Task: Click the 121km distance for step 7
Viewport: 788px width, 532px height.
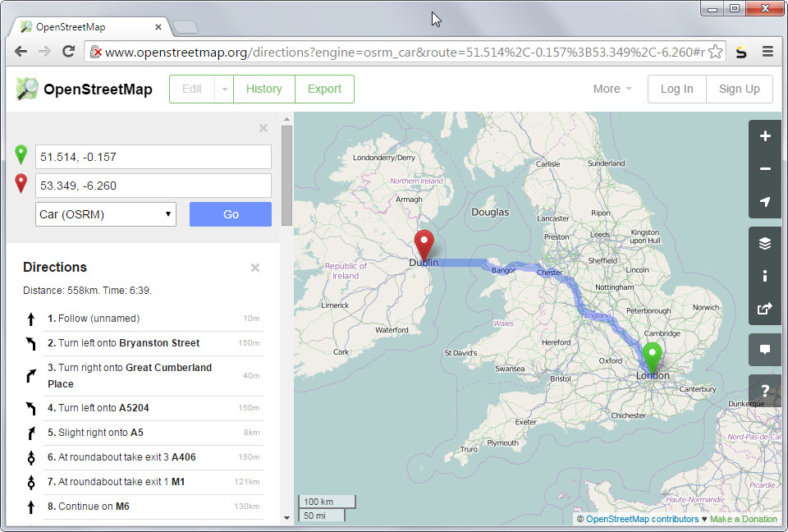Action: coord(247,482)
